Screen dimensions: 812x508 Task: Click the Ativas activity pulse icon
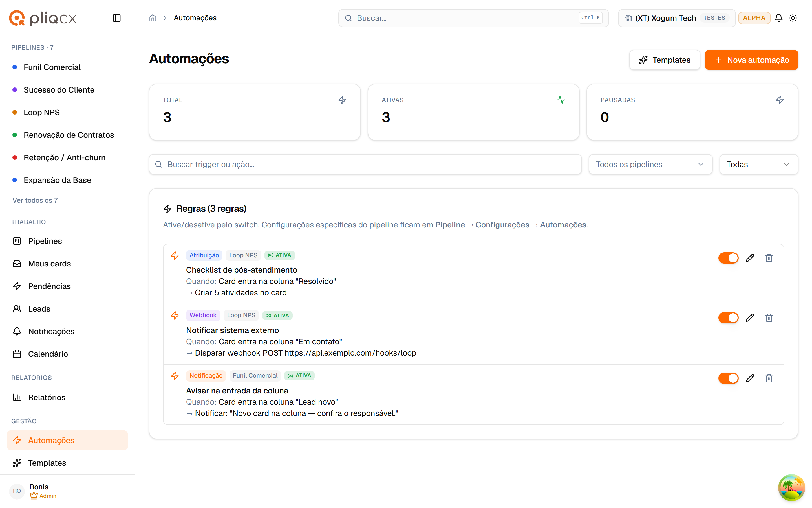(561, 100)
